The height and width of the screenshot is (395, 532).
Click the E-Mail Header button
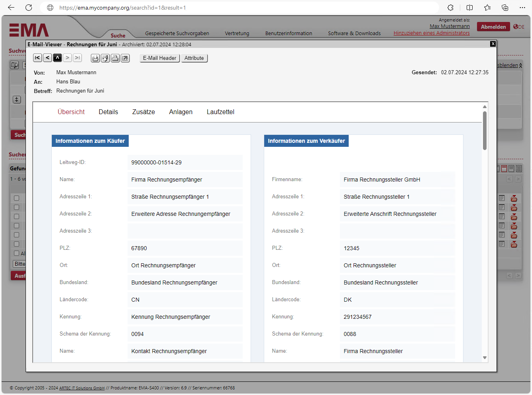click(x=159, y=58)
